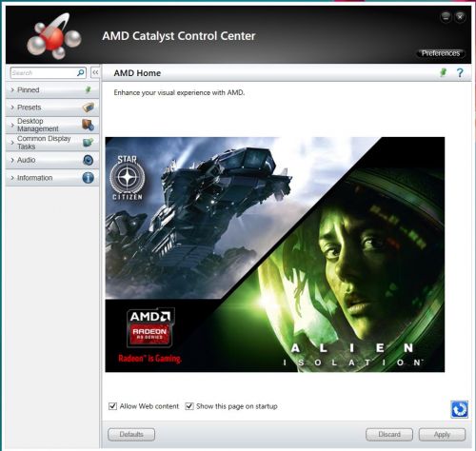
Task: Open help with the question mark icon
Action: 460,73
